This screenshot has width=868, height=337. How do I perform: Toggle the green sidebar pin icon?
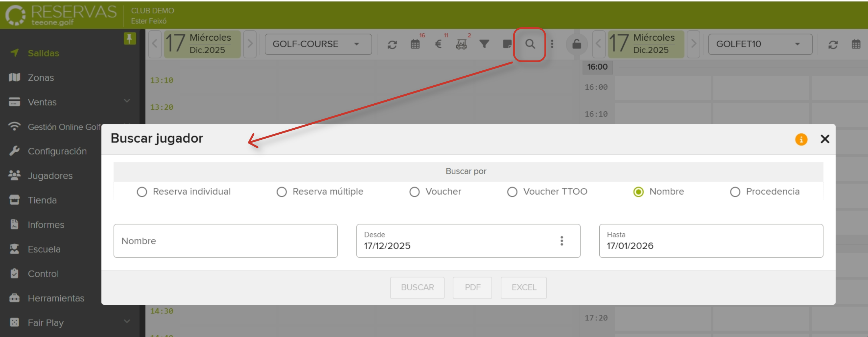coord(130,38)
